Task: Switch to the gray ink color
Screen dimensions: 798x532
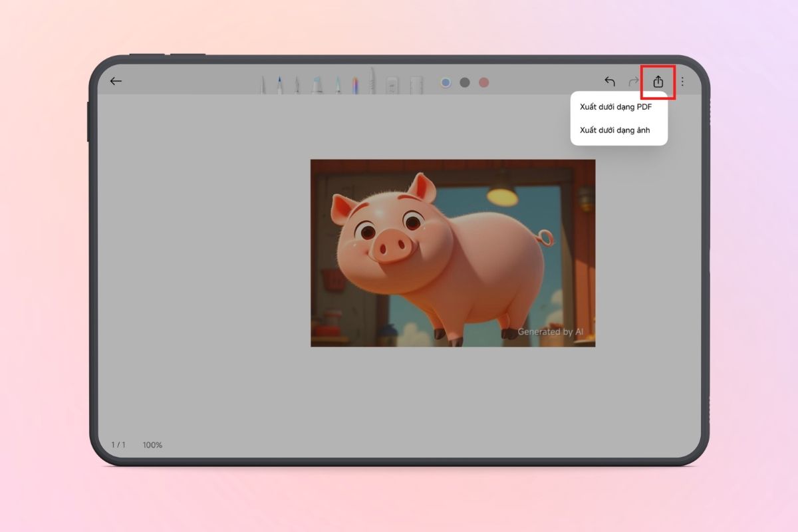Action: (x=464, y=82)
